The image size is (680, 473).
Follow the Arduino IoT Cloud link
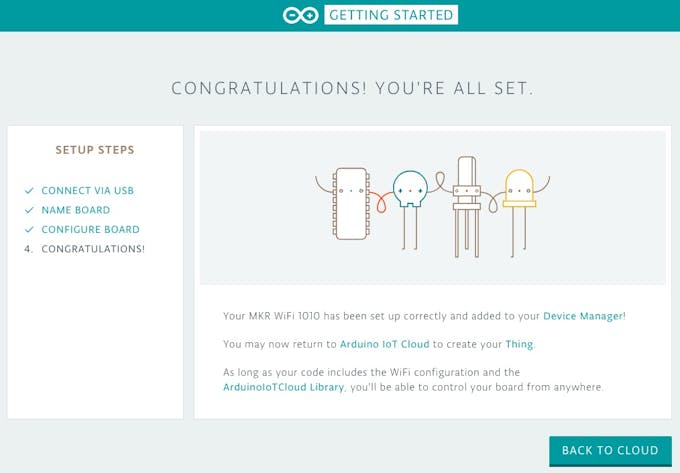[x=385, y=344]
